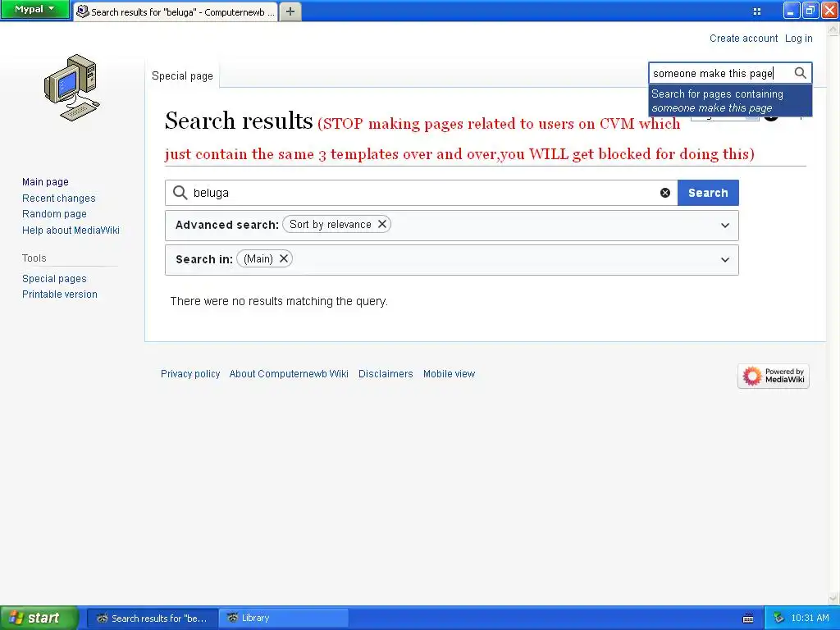The width and height of the screenshot is (840, 630).
Task: Open Special pages in Tools
Action: click(54, 279)
